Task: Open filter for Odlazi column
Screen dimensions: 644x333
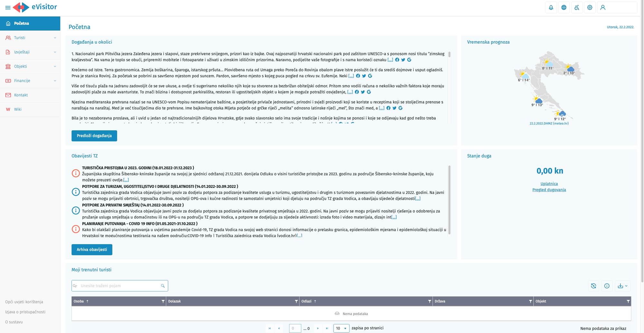Action: [430, 301]
